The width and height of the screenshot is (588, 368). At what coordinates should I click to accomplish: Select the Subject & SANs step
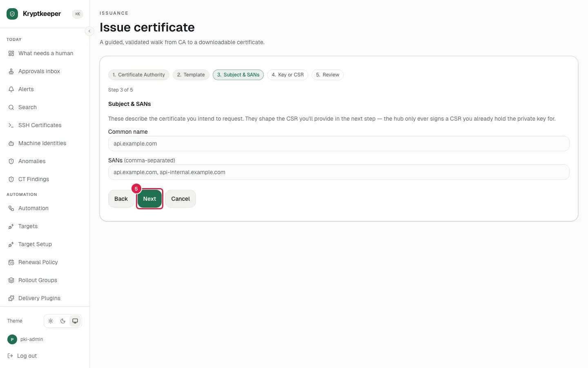tap(238, 75)
